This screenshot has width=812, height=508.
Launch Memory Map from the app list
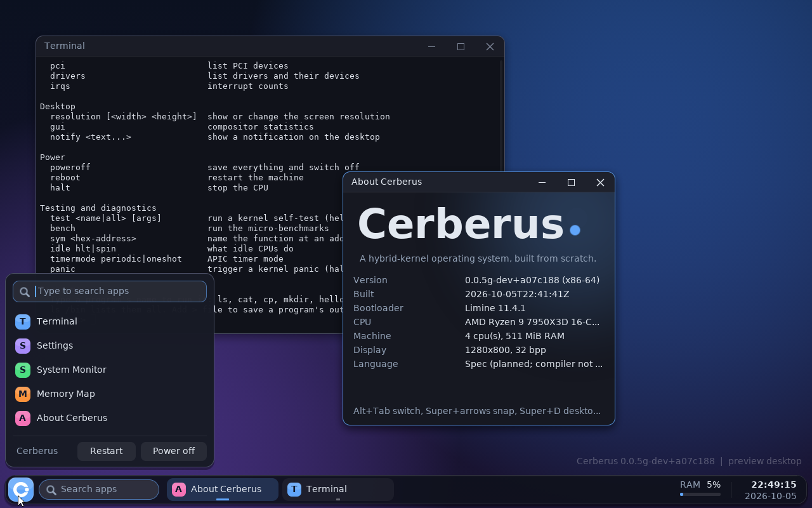pos(110,394)
